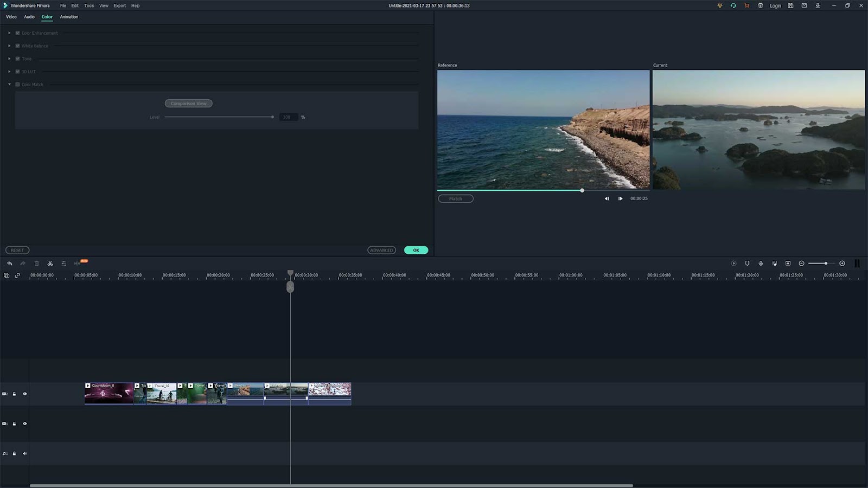Switch to the Audio tab
The width and height of the screenshot is (868, 488).
tap(29, 17)
